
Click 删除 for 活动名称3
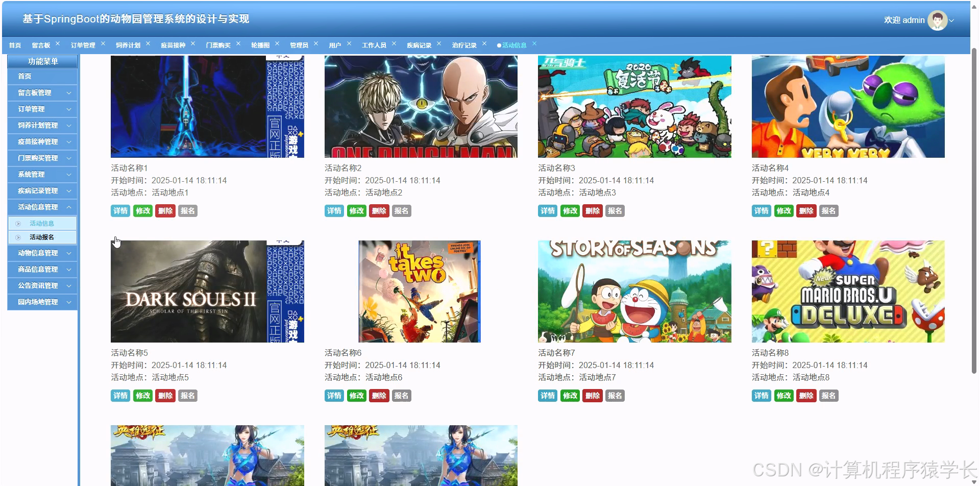coord(593,211)
